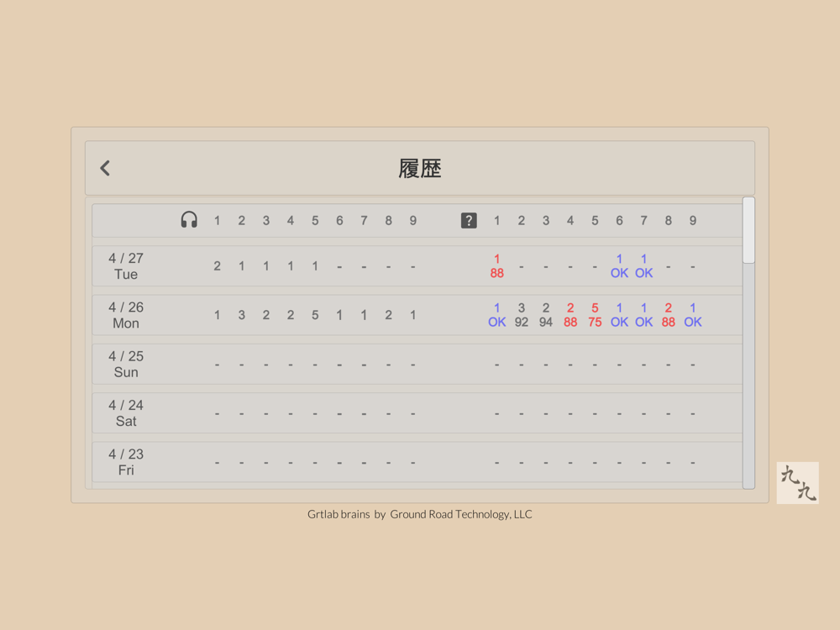The image size is (840, 630).
Task: Click listening count 5 in Monday row
Action: click(x=315, y=315)
